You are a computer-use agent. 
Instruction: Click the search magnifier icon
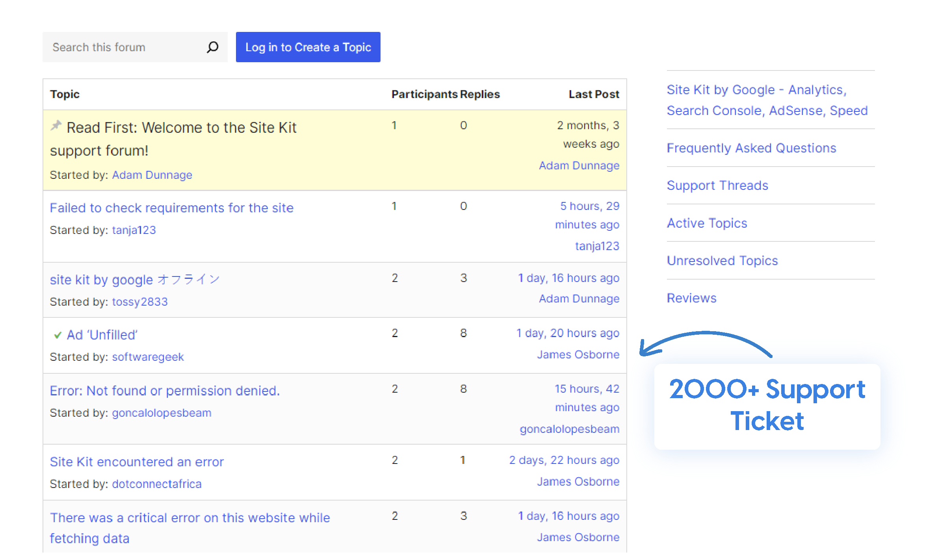[x=212, y=47]
